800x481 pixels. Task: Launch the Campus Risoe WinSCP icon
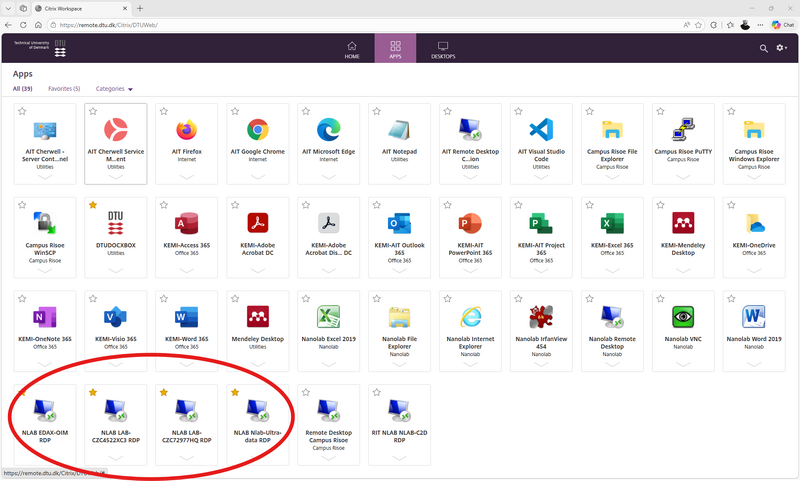[45, 223]
